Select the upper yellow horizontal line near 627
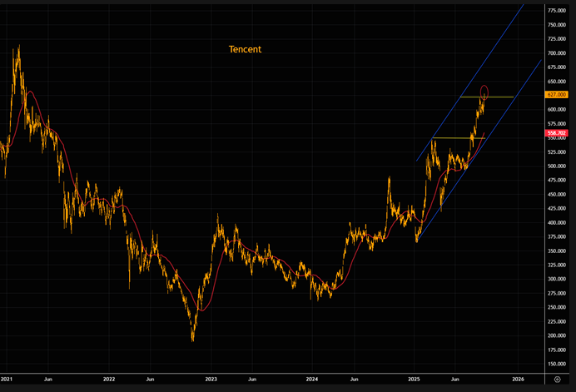Image resolution: width=576 pixels, height=392 pixels. click(x=499, y=97)
